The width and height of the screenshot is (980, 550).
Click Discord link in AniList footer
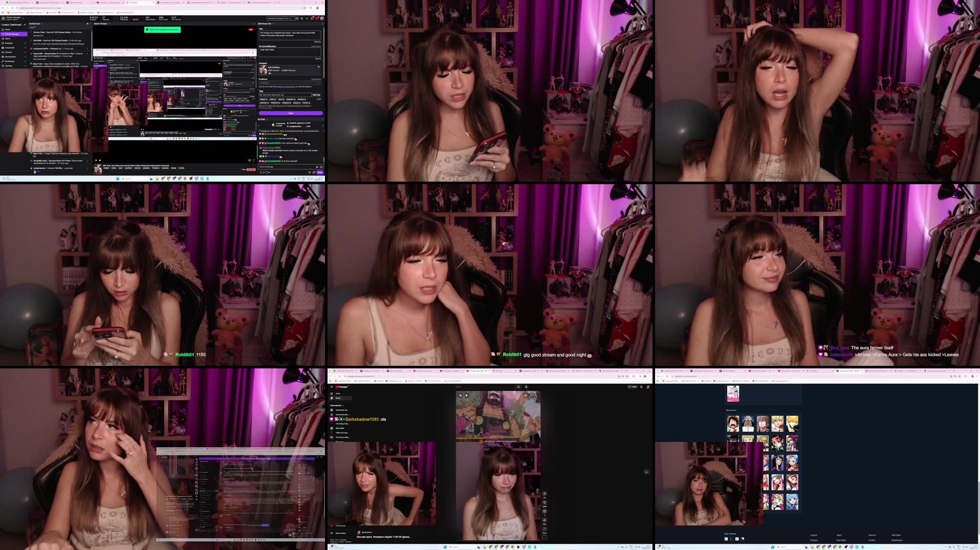[x=872, y=535]
